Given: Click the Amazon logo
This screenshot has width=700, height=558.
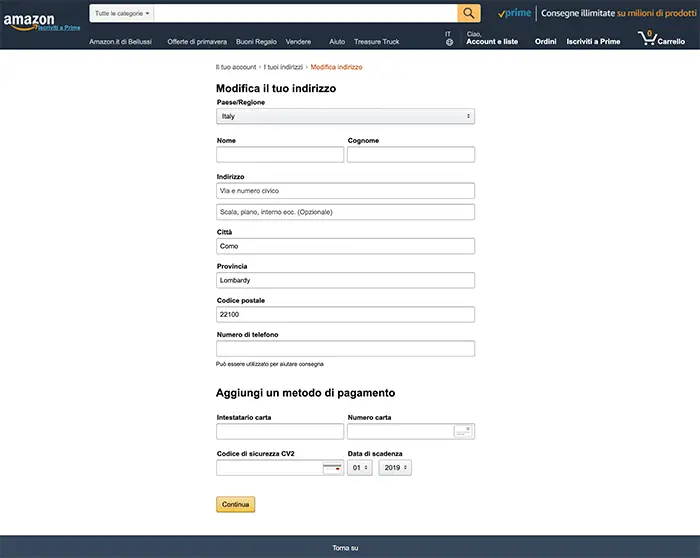Looking at the screenshot, I should point(29,21).
